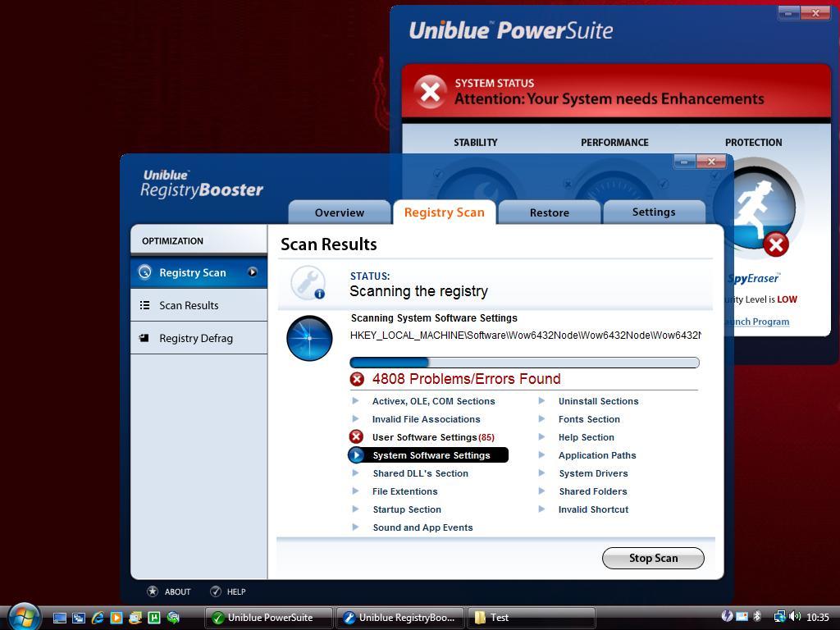The width and height of the screenshot is (840, 630).
Task: Open the Settings tab
Action: tap(654, 212)
